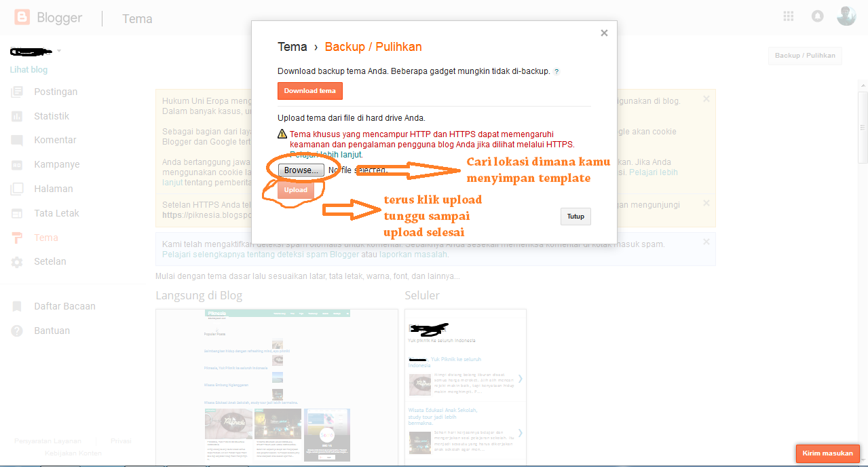
Task: Open the profile avatar menu
Action: [846, 16]
